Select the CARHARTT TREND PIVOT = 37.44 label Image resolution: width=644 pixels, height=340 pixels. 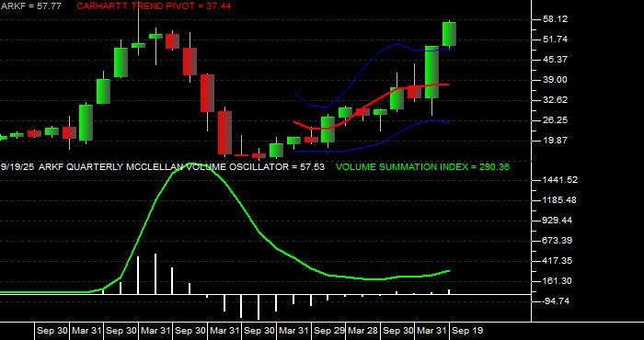click(x=154, y=6)
